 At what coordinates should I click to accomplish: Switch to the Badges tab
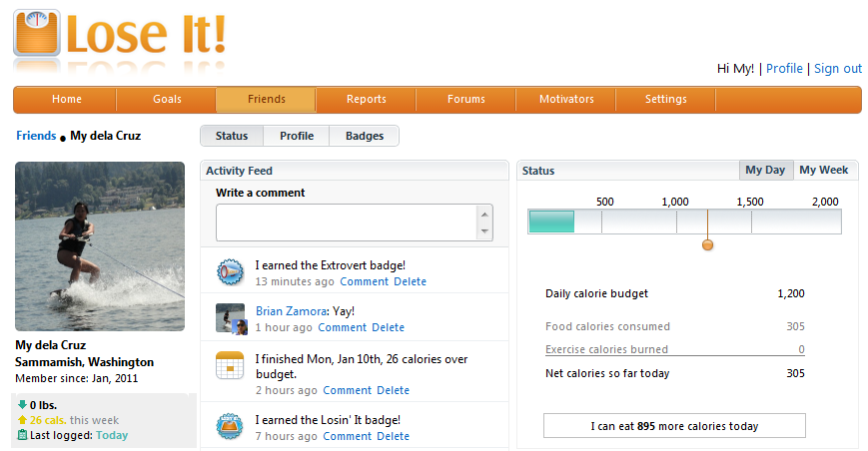pyautogui.click(x=365, y=136)
